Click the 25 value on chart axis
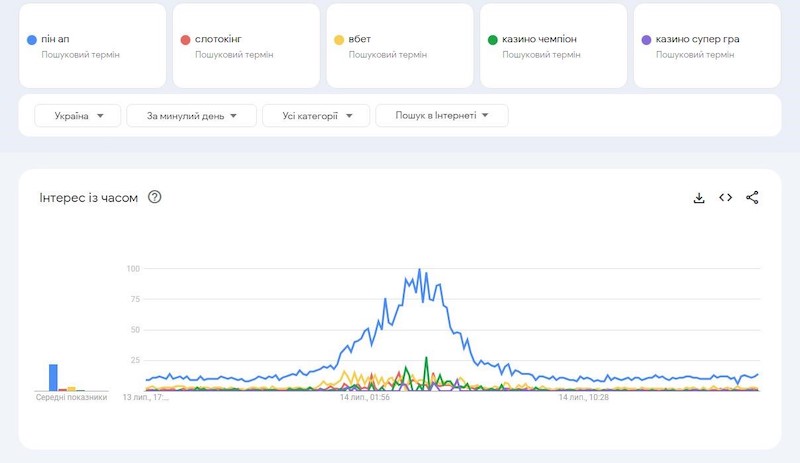 click(x=135, y=360)
